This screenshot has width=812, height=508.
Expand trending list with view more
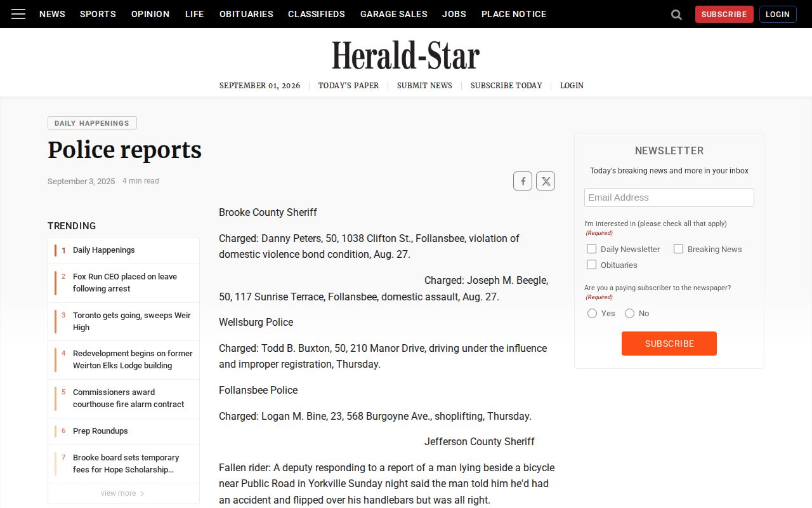coord(122,493)
